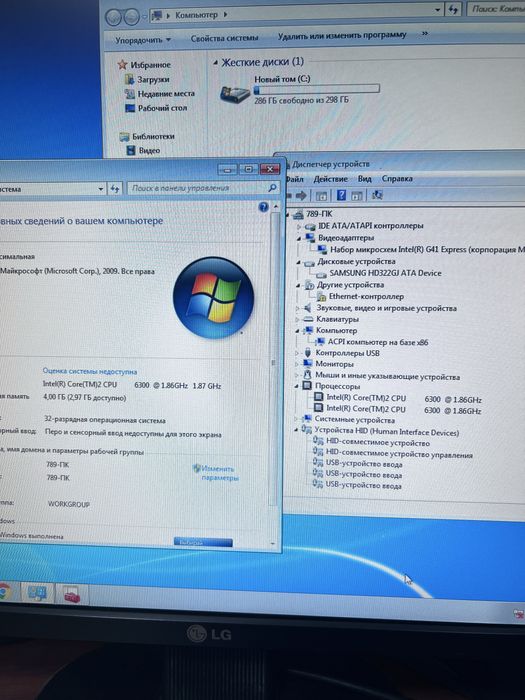Expand Звуковые, видео и игровые устройства
Viewport: 525px width, 700px height.
[297, 308]
